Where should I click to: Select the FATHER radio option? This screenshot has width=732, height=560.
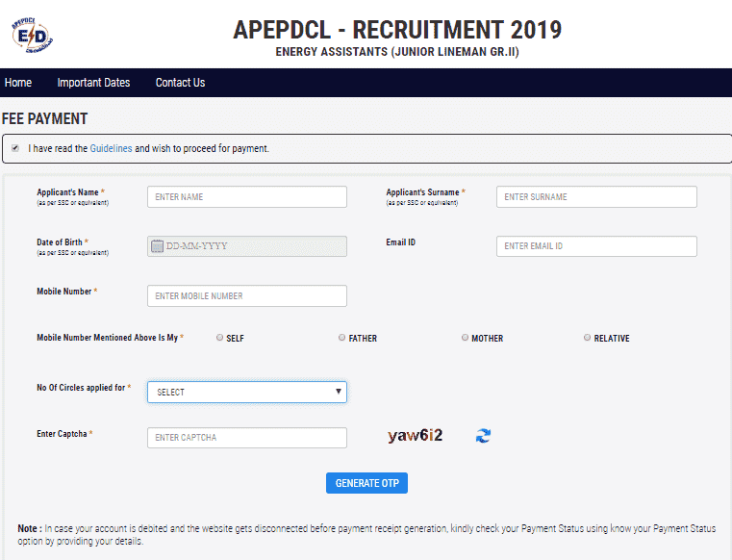tap(341, 337)
